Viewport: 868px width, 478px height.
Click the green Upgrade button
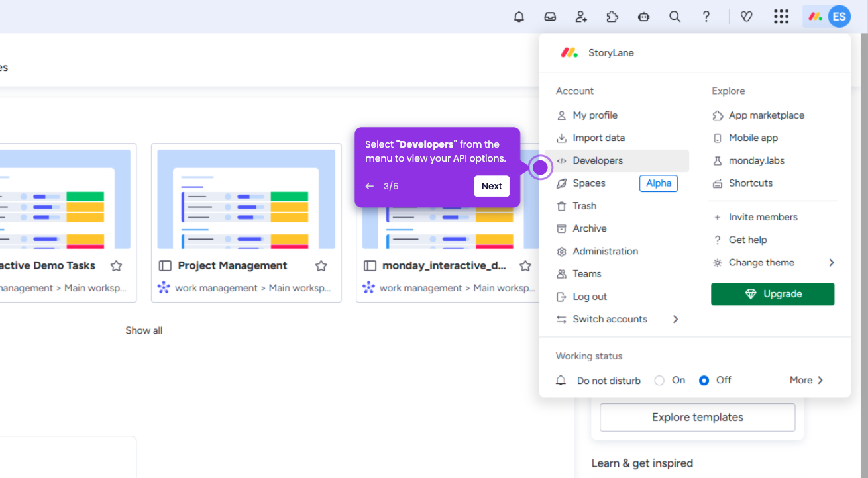(x=773, y=294)
